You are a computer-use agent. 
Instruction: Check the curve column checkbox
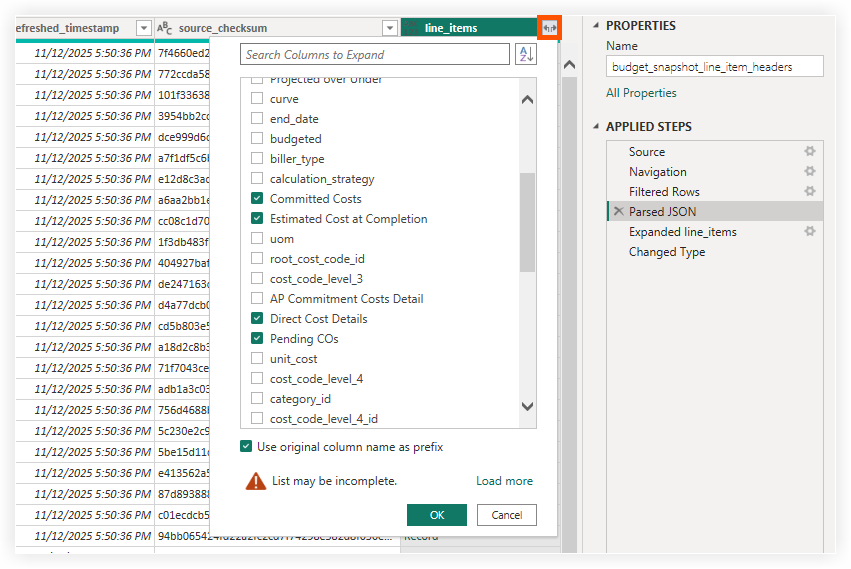coord(257,99)
